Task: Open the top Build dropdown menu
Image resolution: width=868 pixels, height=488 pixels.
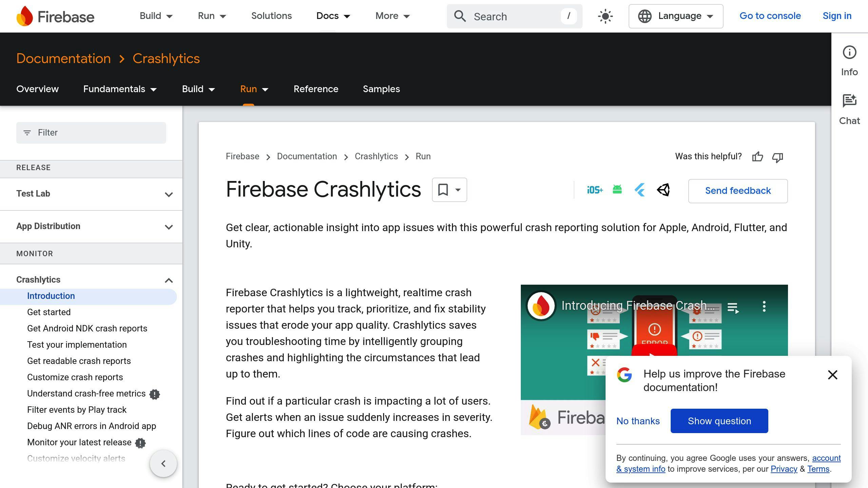Action: [x=156, y=16]
